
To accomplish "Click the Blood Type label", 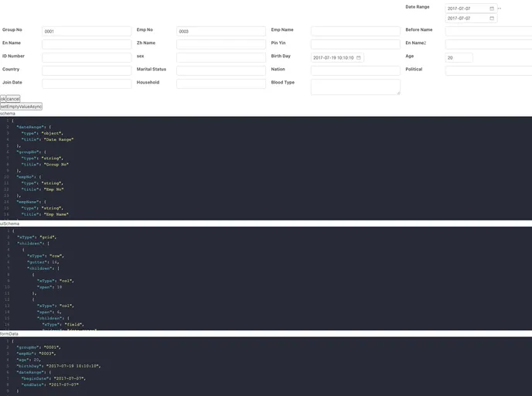I will coord(283,83).
